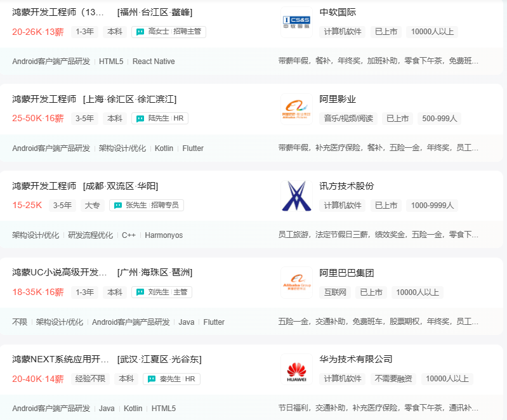
Task: Visit 讯方技术股份 company page
Action: [x=346, y=186]
